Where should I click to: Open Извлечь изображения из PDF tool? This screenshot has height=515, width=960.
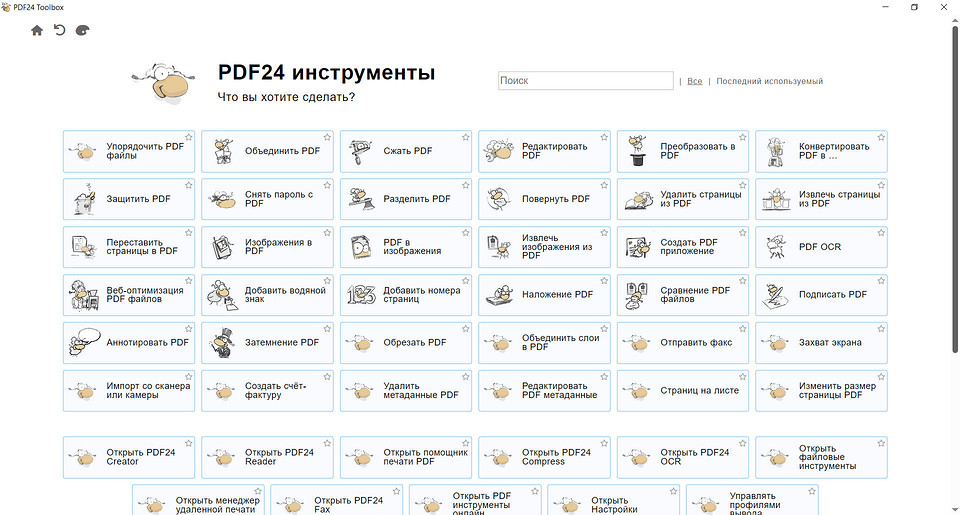coord(544,247)
